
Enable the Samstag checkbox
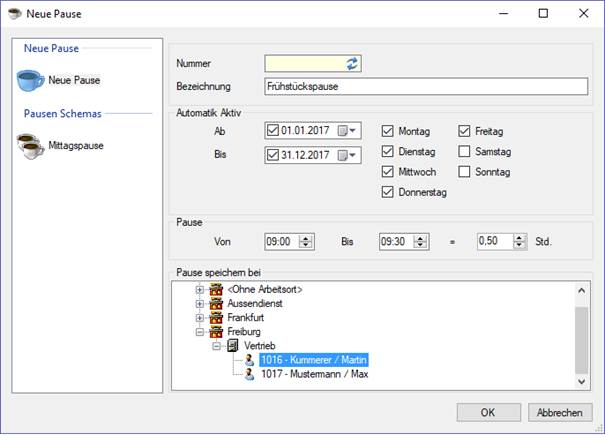click(464, 151)
